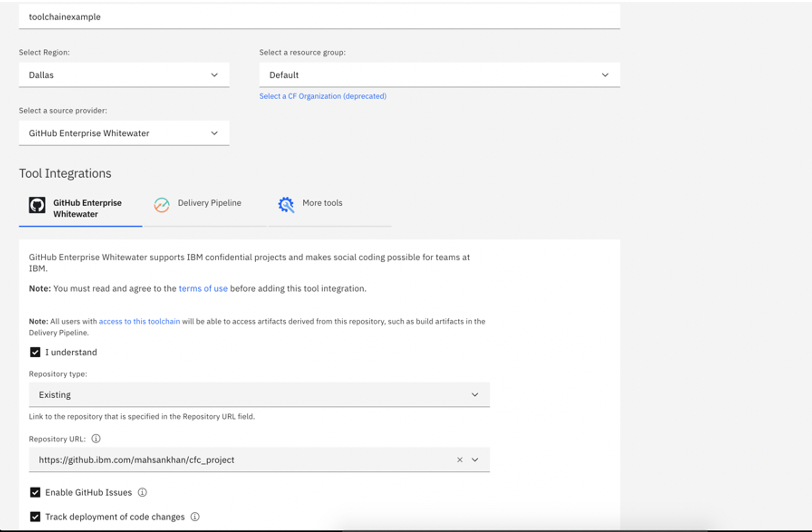
Task: Expand the resource group dropdown showing Default
Action: click(439, 75)
